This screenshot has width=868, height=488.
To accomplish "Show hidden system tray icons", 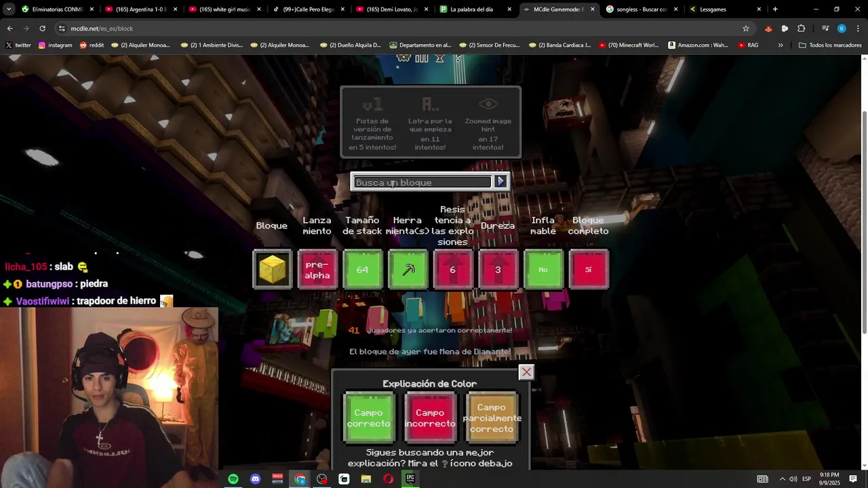I will pyautogui.click(x=782, y=479).
